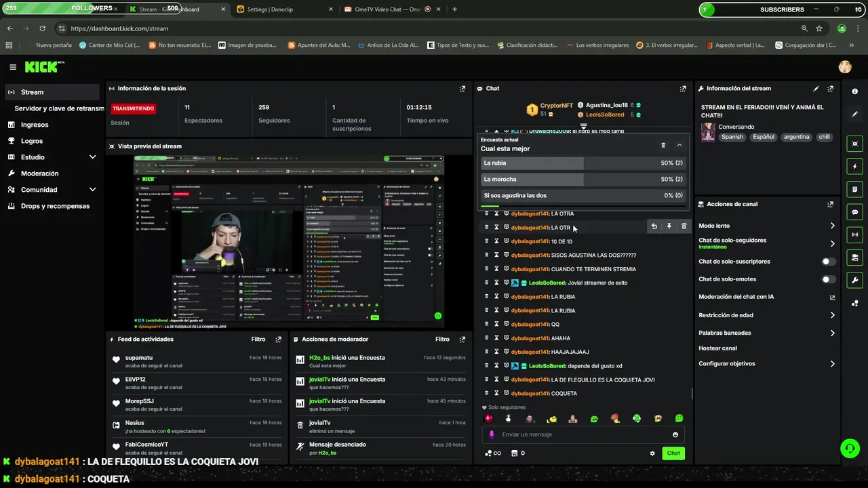Click the green support headset button

[x=850, y=448]
